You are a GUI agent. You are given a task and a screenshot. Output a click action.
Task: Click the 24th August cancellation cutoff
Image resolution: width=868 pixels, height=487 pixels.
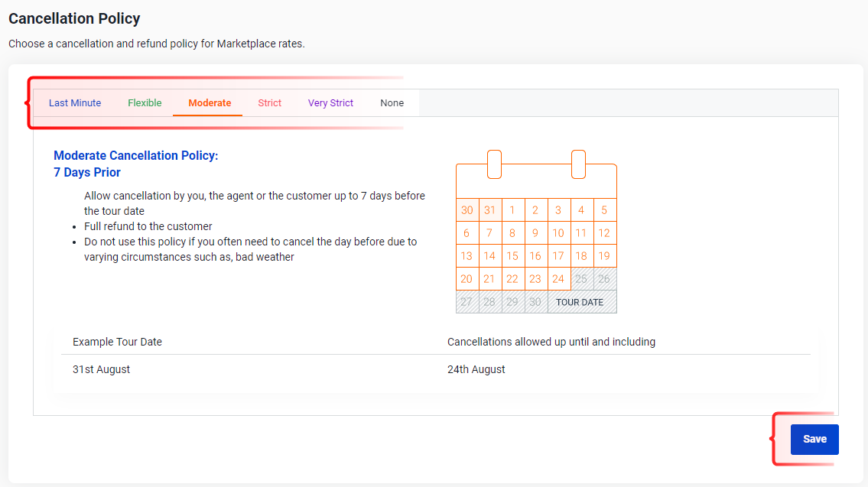[x=476, y=369]
